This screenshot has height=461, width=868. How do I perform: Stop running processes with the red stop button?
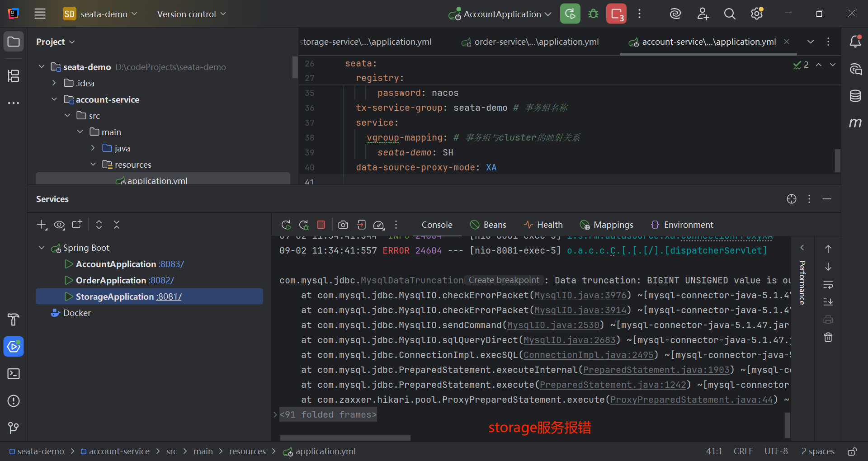pyautogui.click(x=616, y=14)
